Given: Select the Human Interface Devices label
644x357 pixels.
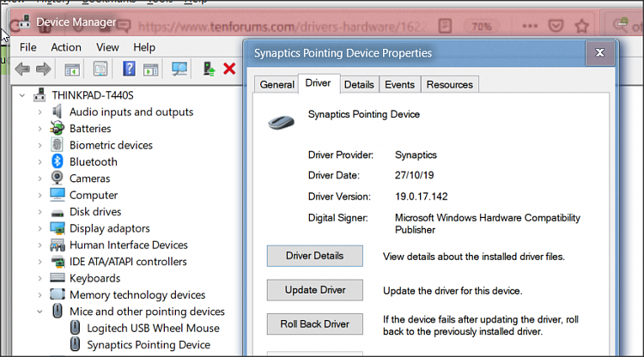Looking at the screenshot, I should click(x=129, y=245).
